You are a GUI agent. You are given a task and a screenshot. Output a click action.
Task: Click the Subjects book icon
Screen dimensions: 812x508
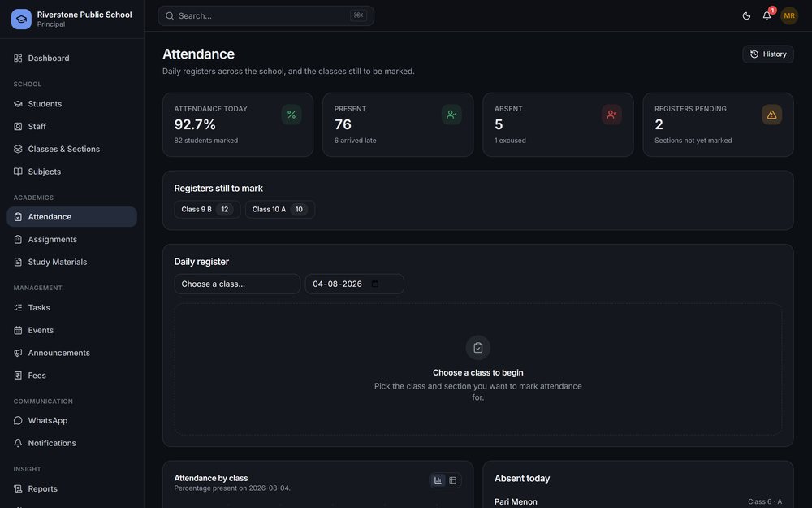(x=18, y=172)
